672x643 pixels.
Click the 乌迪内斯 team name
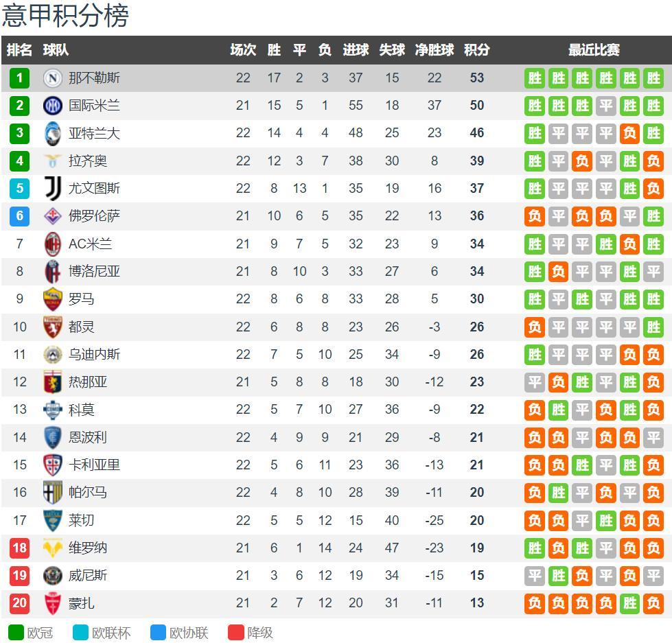coord(94,354)
